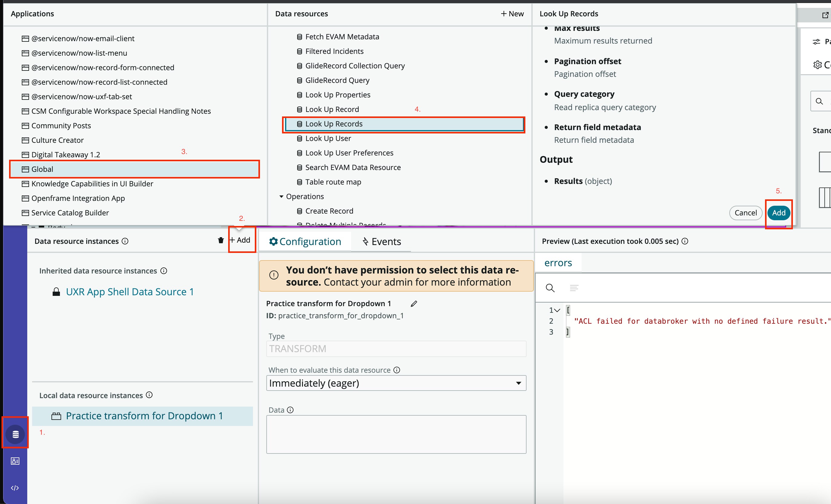Collapse the Operations tree group
This screenshot has height=504, width=831.
281,197
